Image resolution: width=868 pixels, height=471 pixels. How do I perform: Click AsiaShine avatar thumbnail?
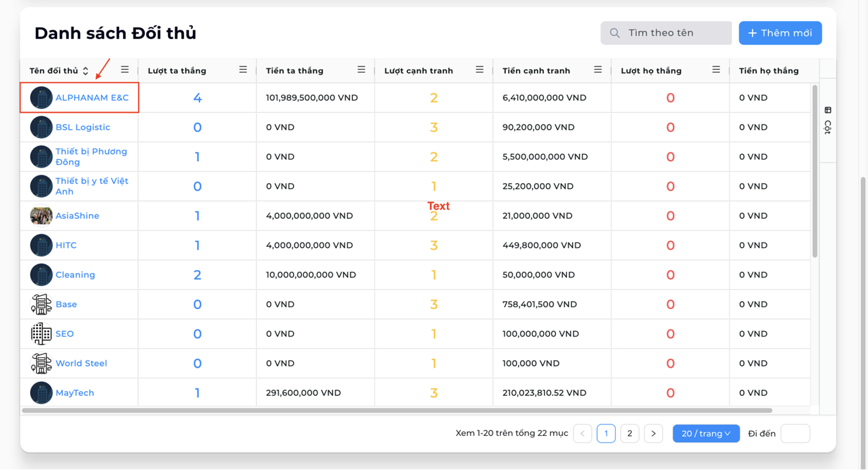pyautogui.click(x=41, y=216)
